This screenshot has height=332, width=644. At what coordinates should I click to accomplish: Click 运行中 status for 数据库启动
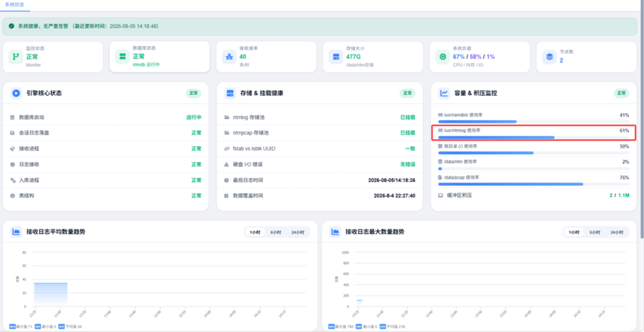click(x=194, y=117)
